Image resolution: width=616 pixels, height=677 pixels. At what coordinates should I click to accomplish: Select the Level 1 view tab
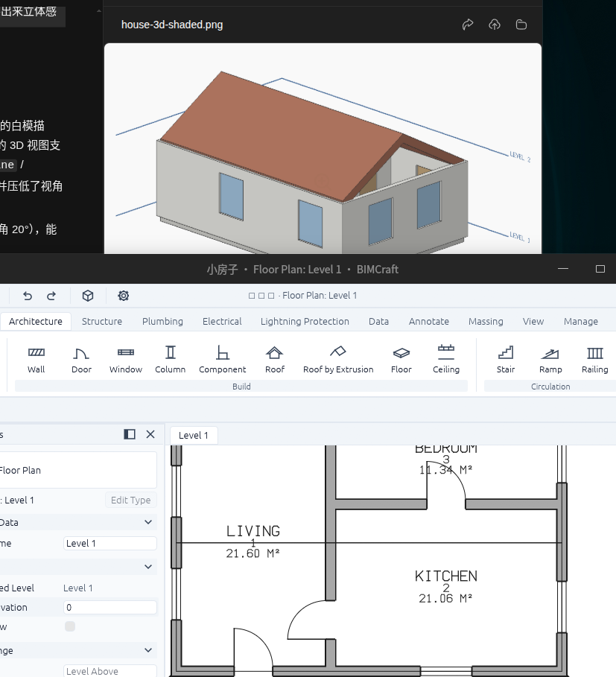click(x=194, y=435)
